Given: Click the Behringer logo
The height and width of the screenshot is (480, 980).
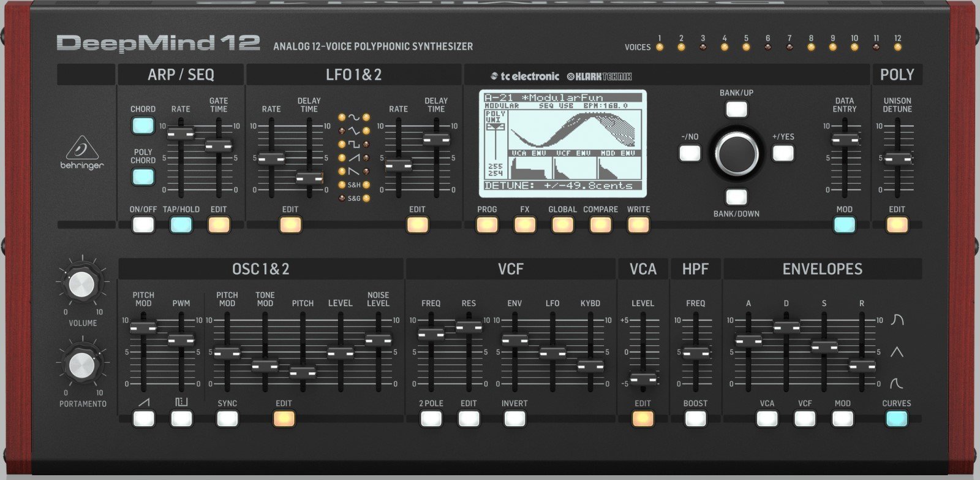Looking at the screenshot, I should tap(81, 153).
